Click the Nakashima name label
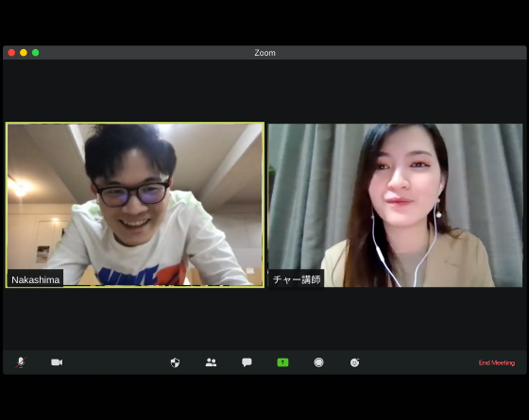Viewport: 529px width, 420px height. (36, 279)
